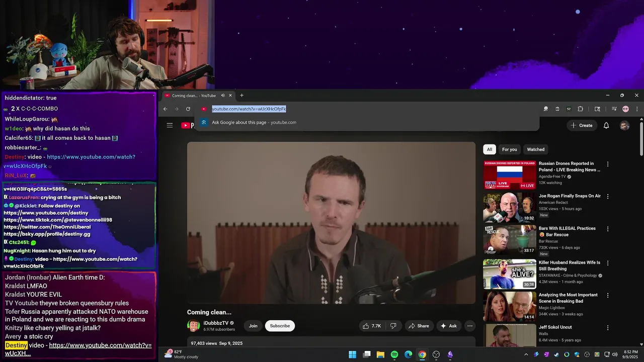Click the mute tab speaker icon
644x362 pixels.
pyautogui.click(x=223, y=96)
